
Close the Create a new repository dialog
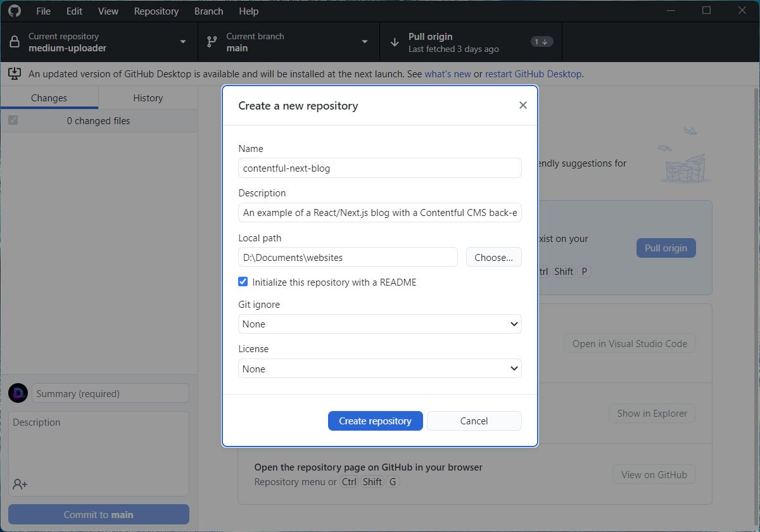(522, 105)
